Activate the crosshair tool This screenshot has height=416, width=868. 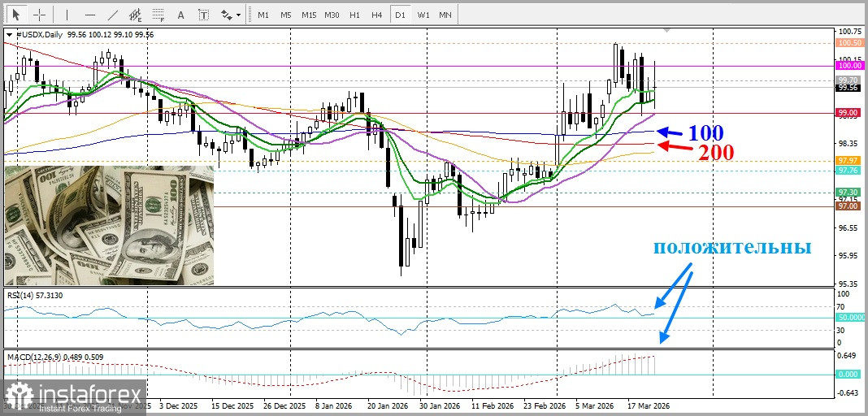pyautogui.click(x=38, y=15)
